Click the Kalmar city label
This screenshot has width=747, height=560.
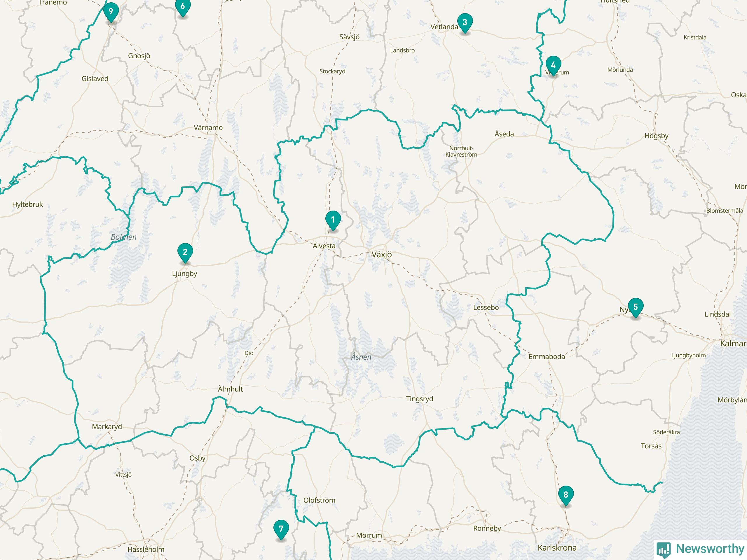pos(733,344)
